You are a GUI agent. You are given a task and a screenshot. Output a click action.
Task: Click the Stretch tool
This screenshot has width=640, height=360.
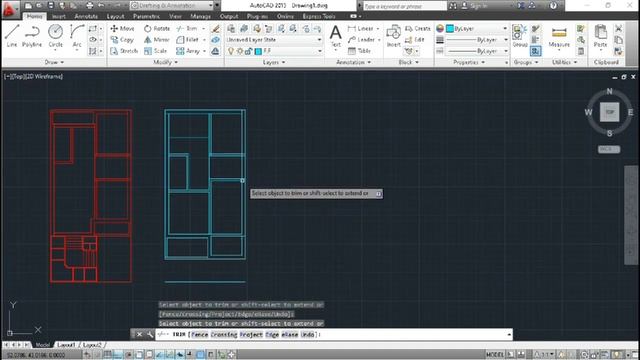point(124,51)
